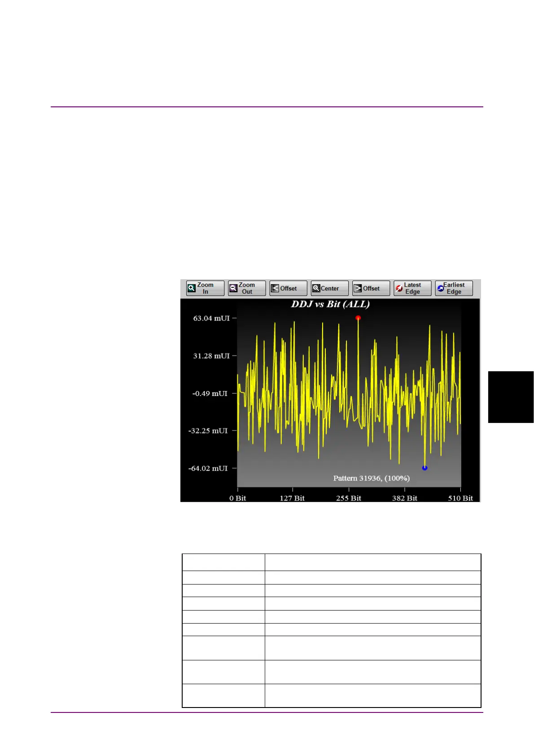
Task: Click the blue Earliest Edge icon
Action: [440, 288]
